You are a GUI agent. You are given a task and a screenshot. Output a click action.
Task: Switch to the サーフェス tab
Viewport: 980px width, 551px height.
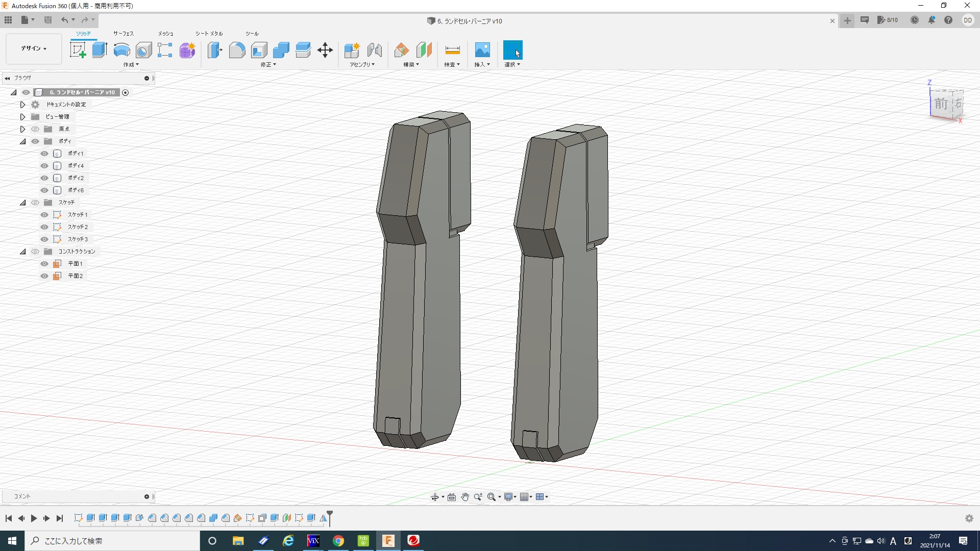[x=124, y=34]
